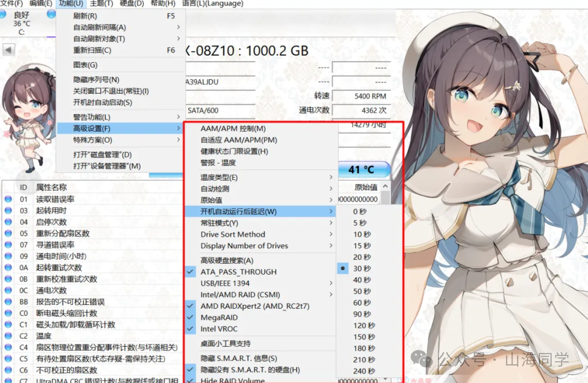
Task: Click the blue status dot for 通电时间(小时)
Action: pyautogui.click(x=8, y=256)
